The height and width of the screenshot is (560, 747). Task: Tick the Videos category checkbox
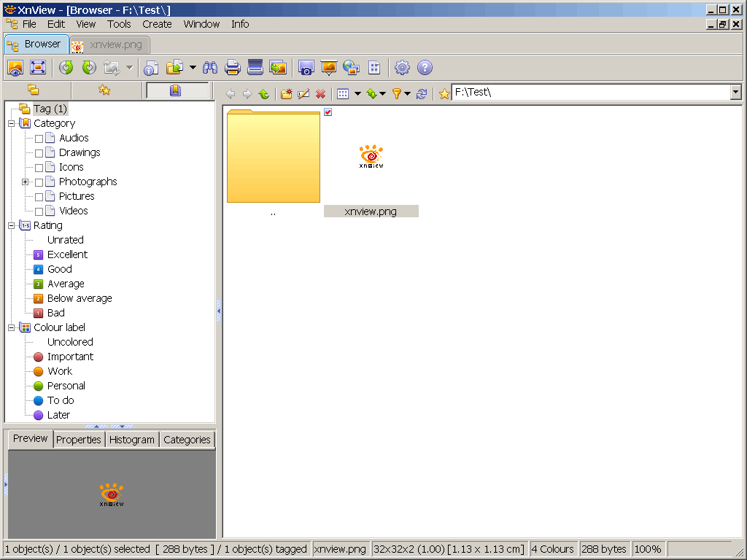pos(39,211)
